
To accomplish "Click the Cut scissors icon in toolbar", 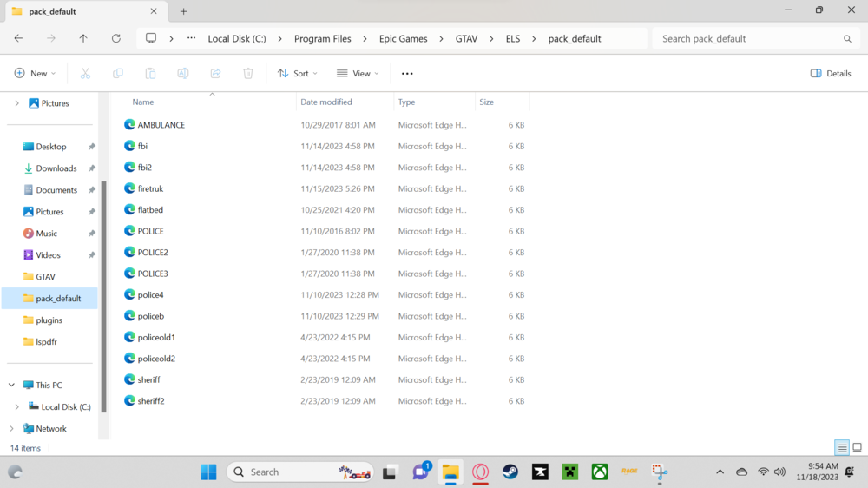I will click(x=85, y=73).
